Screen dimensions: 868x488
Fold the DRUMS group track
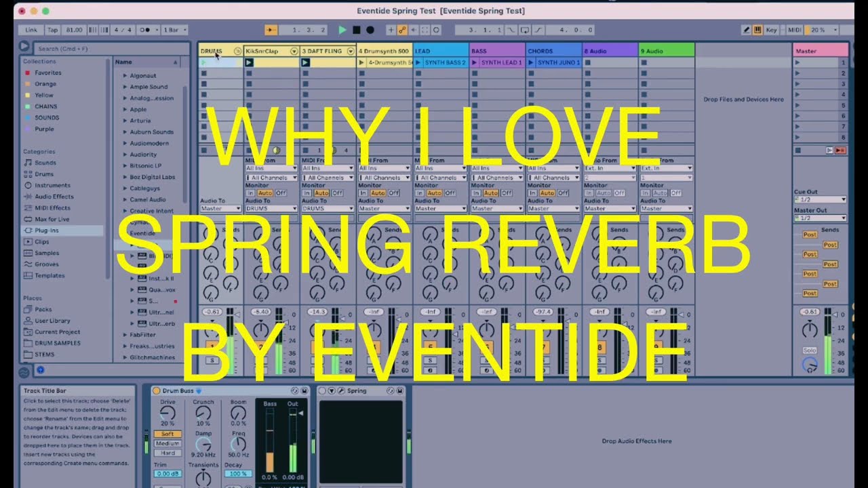coord(238,51)
